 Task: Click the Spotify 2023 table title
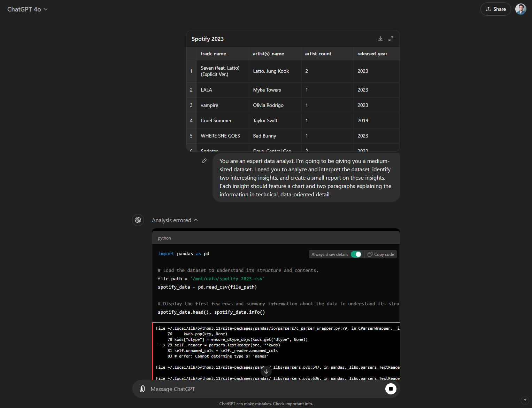pyautogui.click(x=208, y=39)
